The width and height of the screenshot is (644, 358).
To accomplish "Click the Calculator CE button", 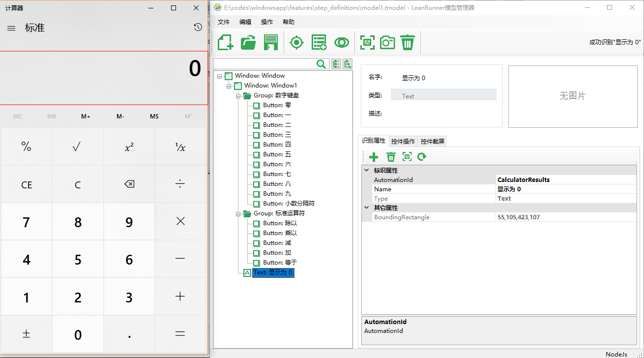I will pyautogui.click(x=27, y=184).
